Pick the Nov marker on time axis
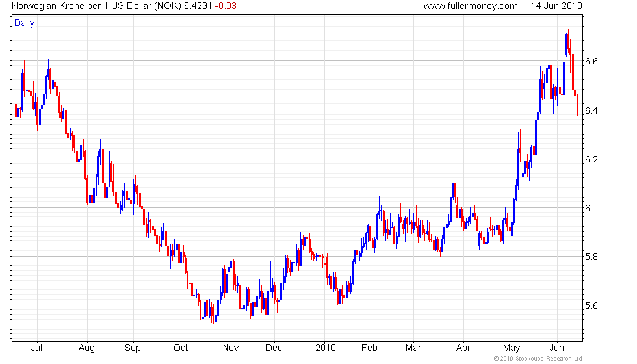 pyautogui.click(x=230, y=348)
